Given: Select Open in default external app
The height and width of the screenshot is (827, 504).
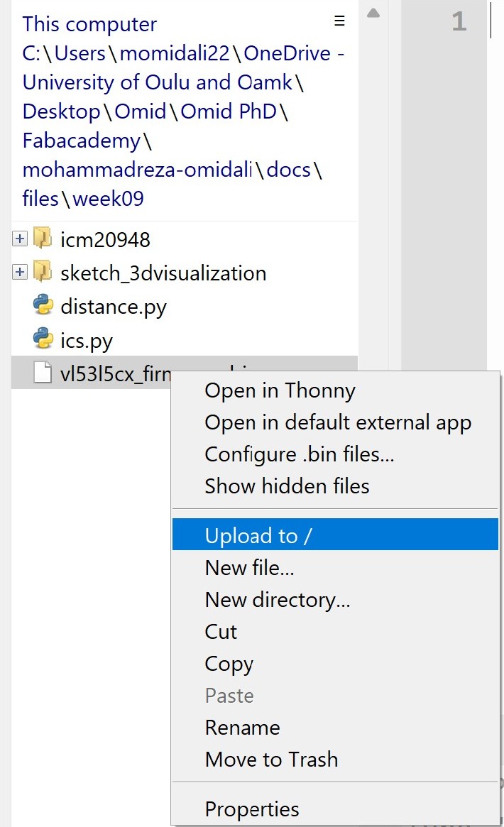Looking at the screenshot, I should pos(338,423).
